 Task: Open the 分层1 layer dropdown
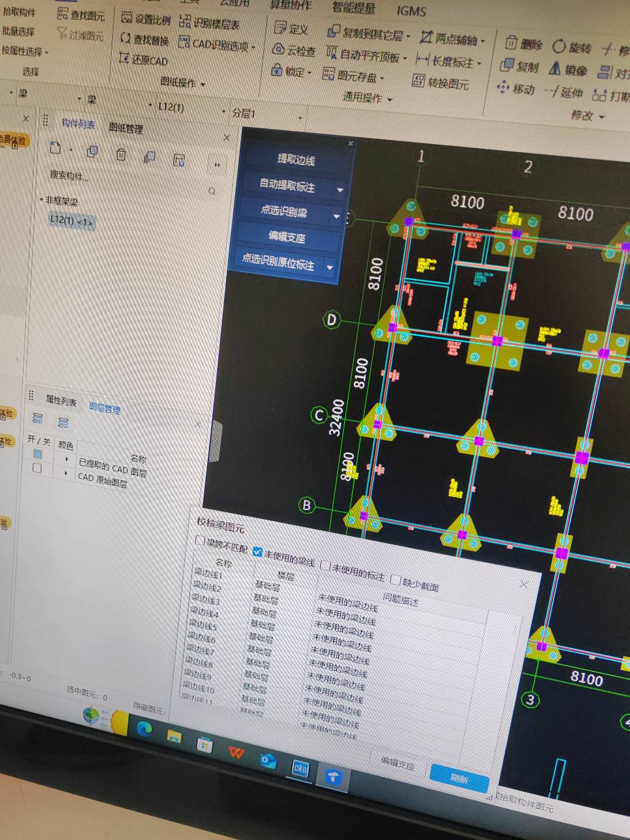[x=302, y=118]
